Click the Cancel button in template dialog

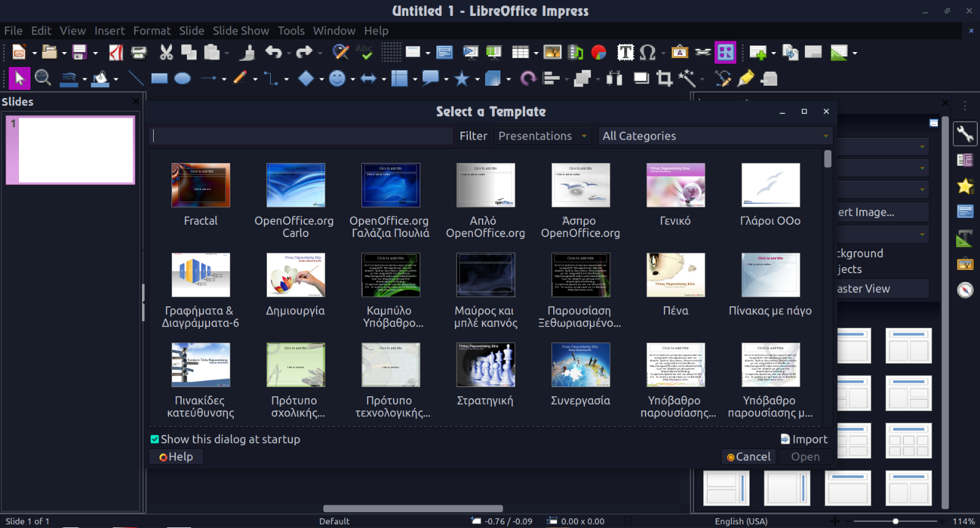748,456
